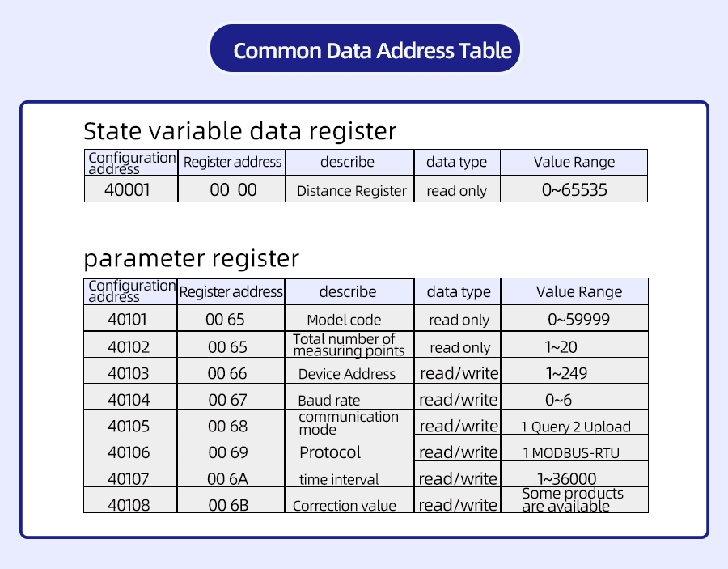The width and height of the screenshot is (728, 569).
Task: Select the parameter register heading
Action: click(191, 259)
